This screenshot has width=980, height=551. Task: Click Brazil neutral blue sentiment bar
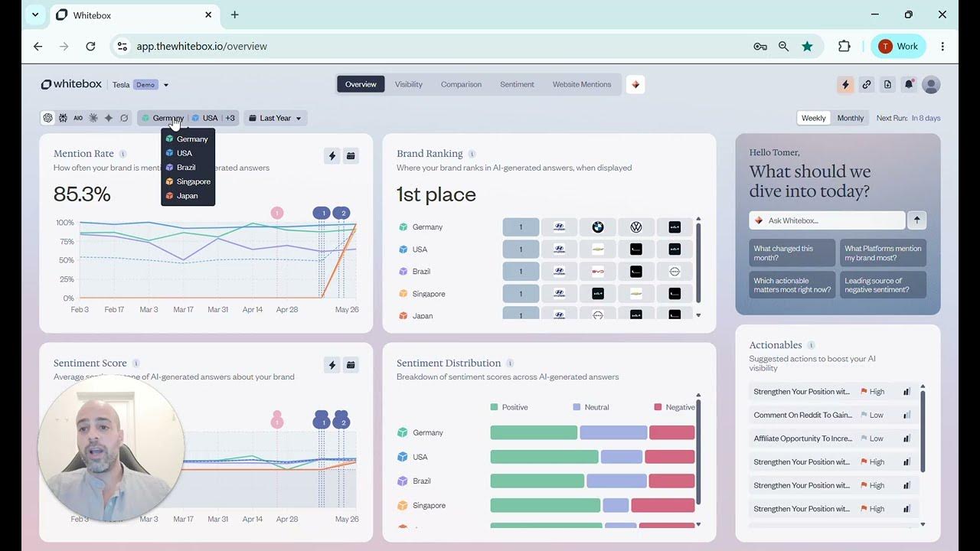tap(616, 481)
